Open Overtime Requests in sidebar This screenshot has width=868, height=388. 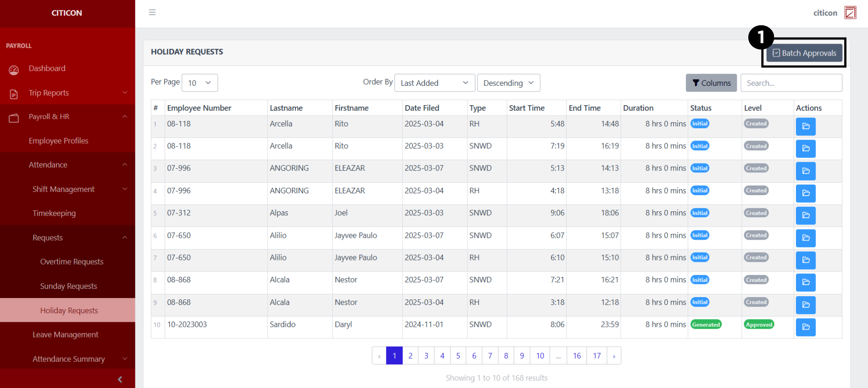72,262
